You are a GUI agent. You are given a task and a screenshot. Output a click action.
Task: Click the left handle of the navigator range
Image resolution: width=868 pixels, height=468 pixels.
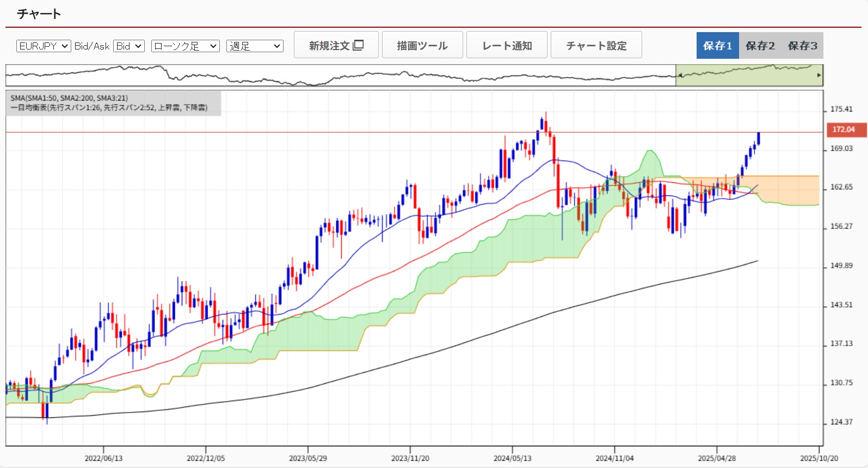pos(679,76)
